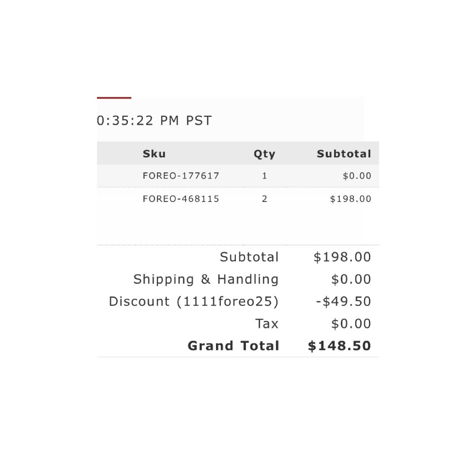The width and height of the screenshot is (476, 476).
Task: Click the Tax label
Action: [267, 324]
